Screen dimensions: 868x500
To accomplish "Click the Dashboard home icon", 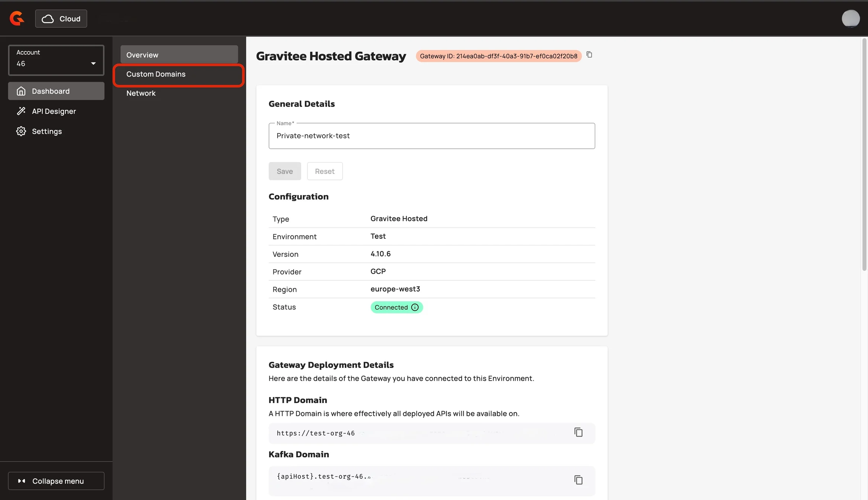I will [21, 91].
